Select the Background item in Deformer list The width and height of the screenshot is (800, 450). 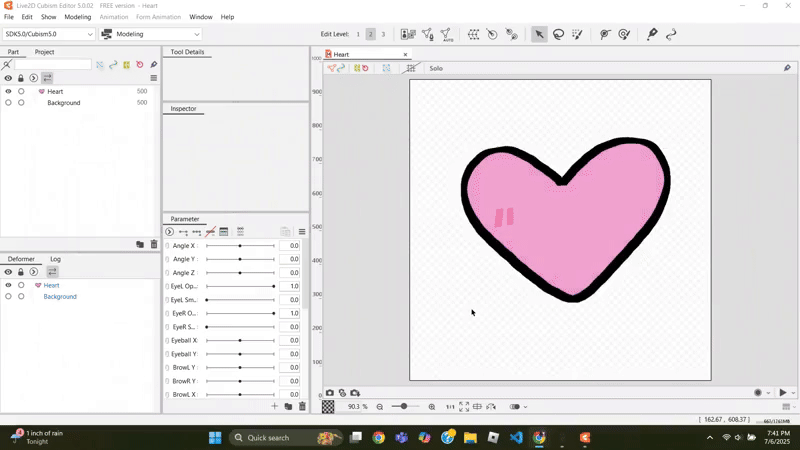(60, 297)
